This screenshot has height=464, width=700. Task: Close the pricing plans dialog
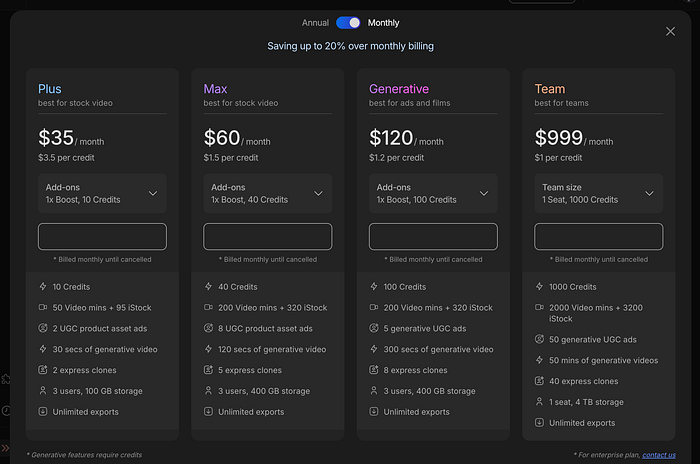click(x=670, y=32)
